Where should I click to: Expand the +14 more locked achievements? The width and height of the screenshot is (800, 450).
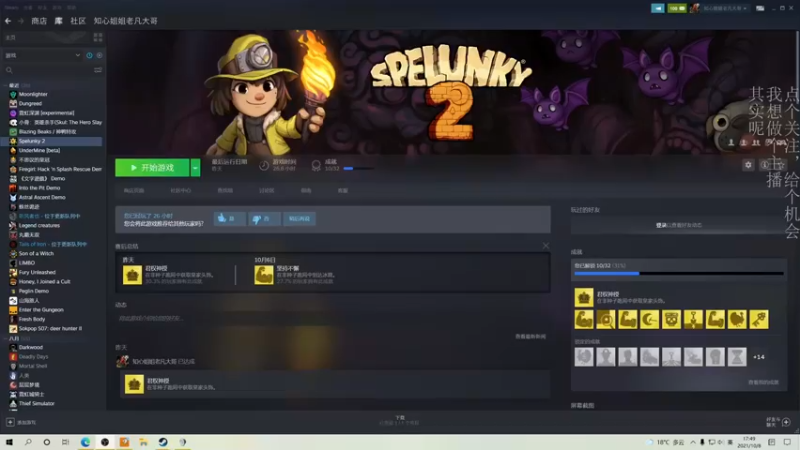click(x=759, y=357)
